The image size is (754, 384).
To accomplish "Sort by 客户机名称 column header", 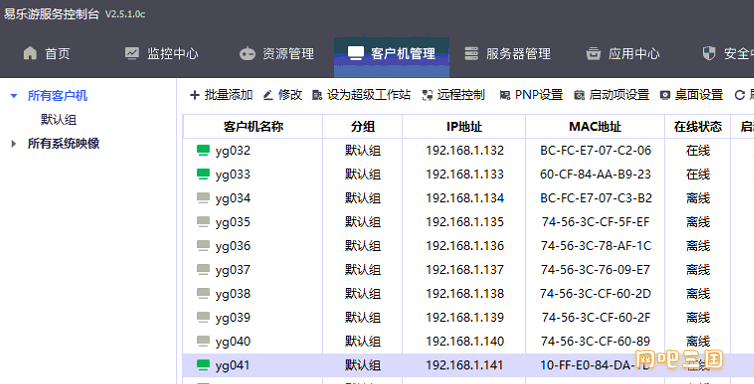I will (253, 126).
